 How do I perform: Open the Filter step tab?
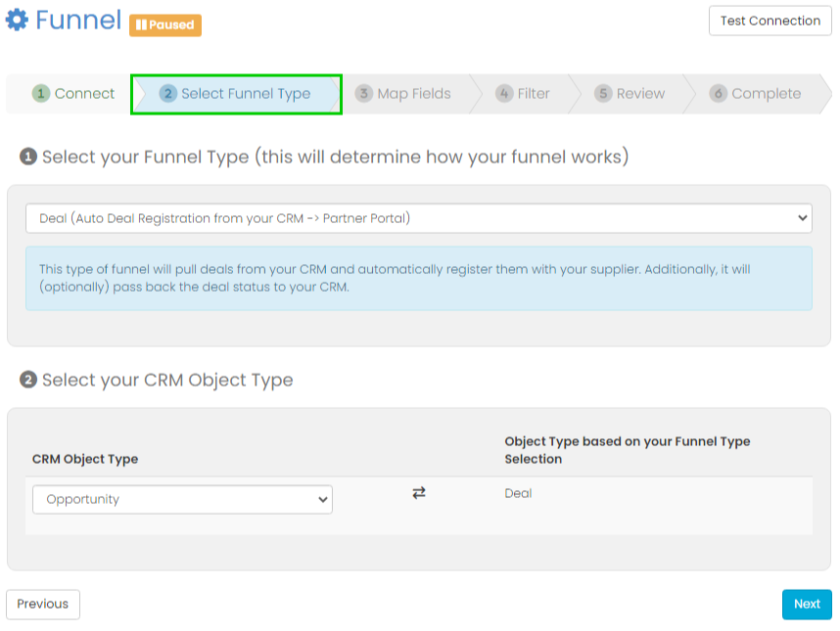pyautogui.click(x=523, y=94)
